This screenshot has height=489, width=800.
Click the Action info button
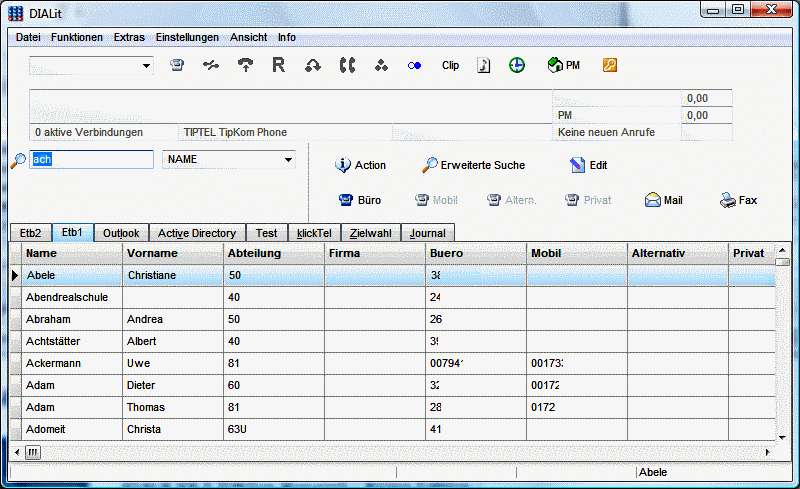pos(360,165)
